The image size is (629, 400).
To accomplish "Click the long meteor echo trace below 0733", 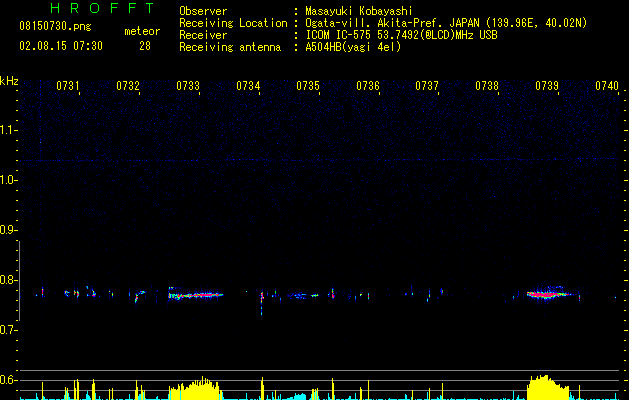I will [195, 295].
